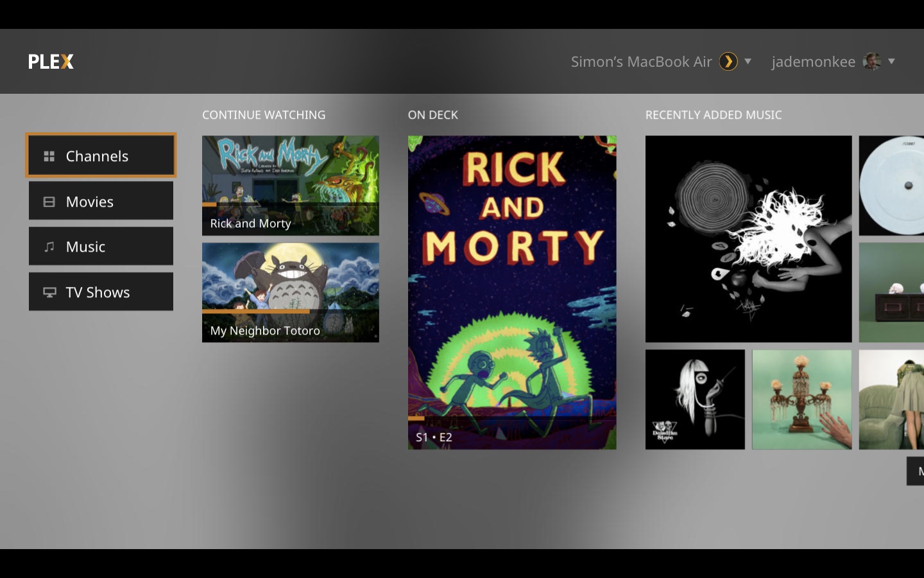Open Rick and Morty S1 E2 poster On Deck
Image resolution: width=924 pixels, height=578 pixels.
click(x=512, y=292)
